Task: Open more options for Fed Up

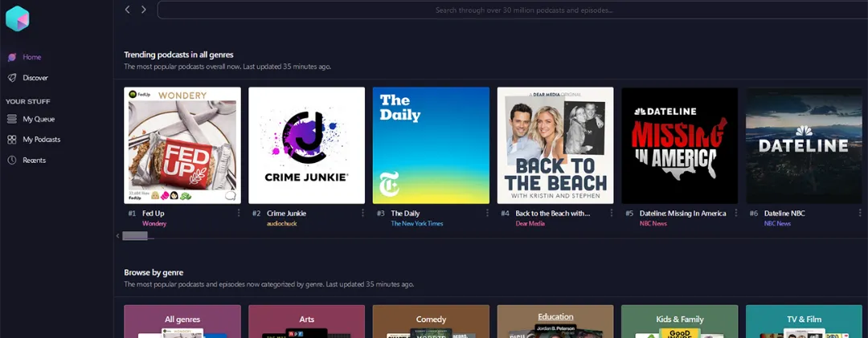Action: coord(240,213)
